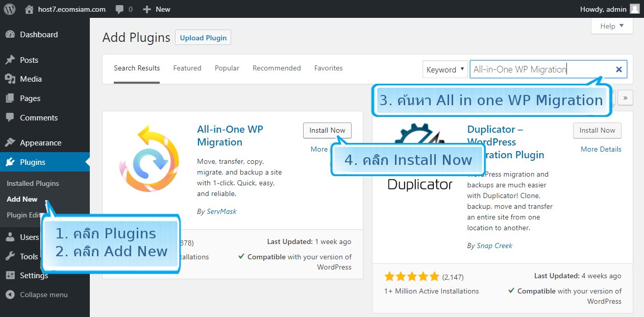
Task: Click the Duplicator five-star rating
Action: (x=412, y=277)
